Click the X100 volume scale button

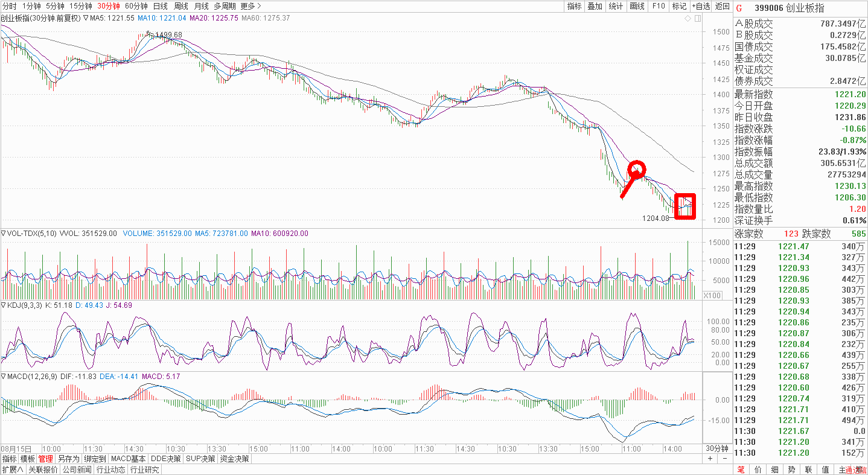click(x=713, y=295)
